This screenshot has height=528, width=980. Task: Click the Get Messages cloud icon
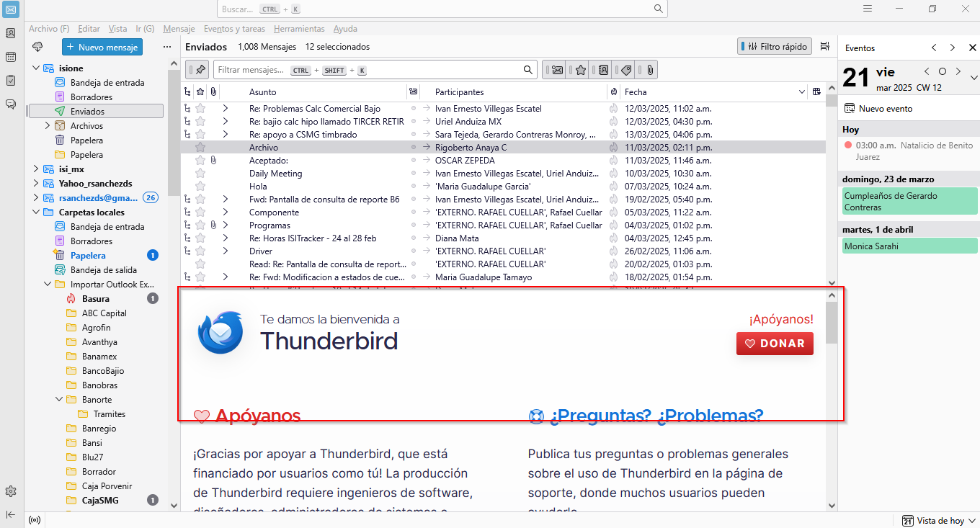pyautogui.click(x=38, y=47)
